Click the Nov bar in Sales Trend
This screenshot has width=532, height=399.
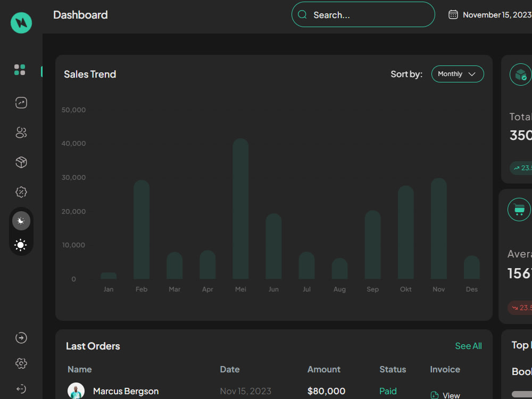(439, 229)
